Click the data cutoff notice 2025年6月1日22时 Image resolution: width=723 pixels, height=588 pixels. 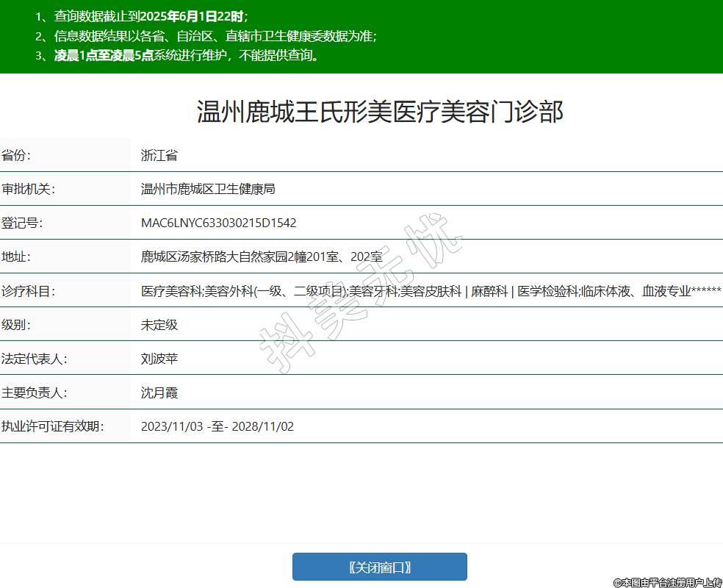point(197,16)
